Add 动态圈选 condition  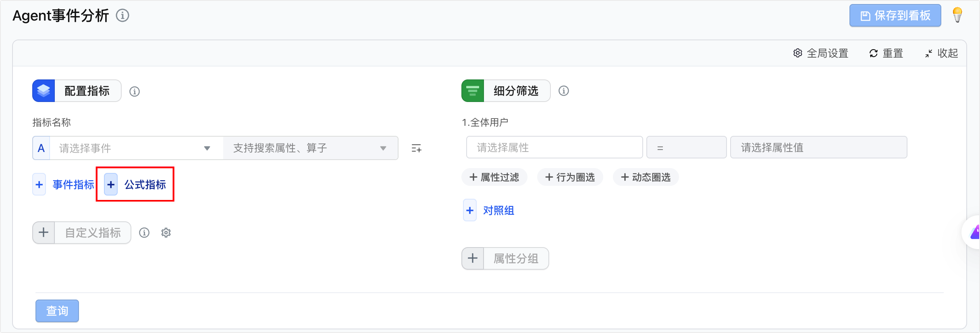tap(646, 177)
